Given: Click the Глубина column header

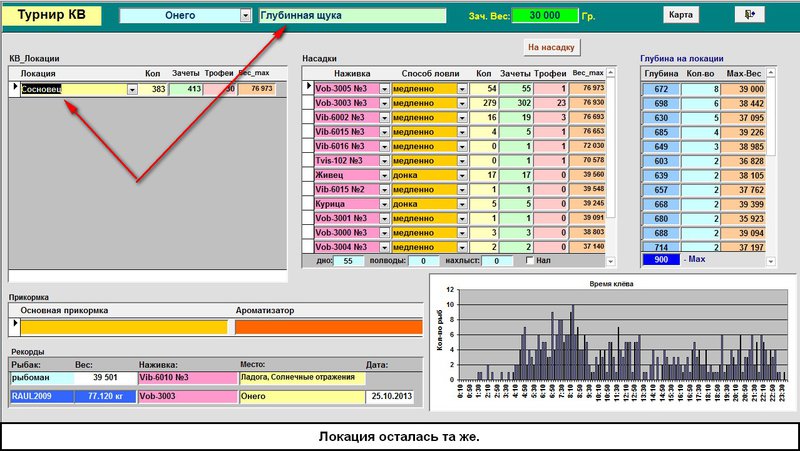Looking at the screenshot, I should [x=661, y=73].
